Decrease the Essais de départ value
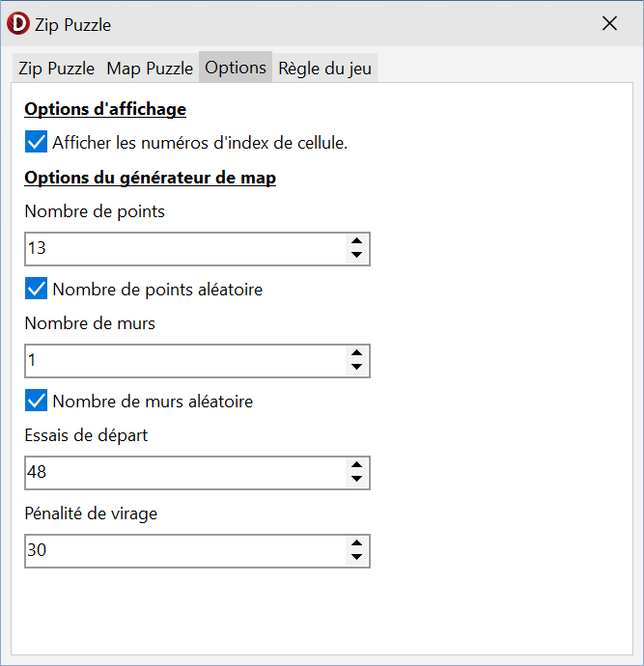The height and width of the screenshot is (666, 644). (357, 480)
